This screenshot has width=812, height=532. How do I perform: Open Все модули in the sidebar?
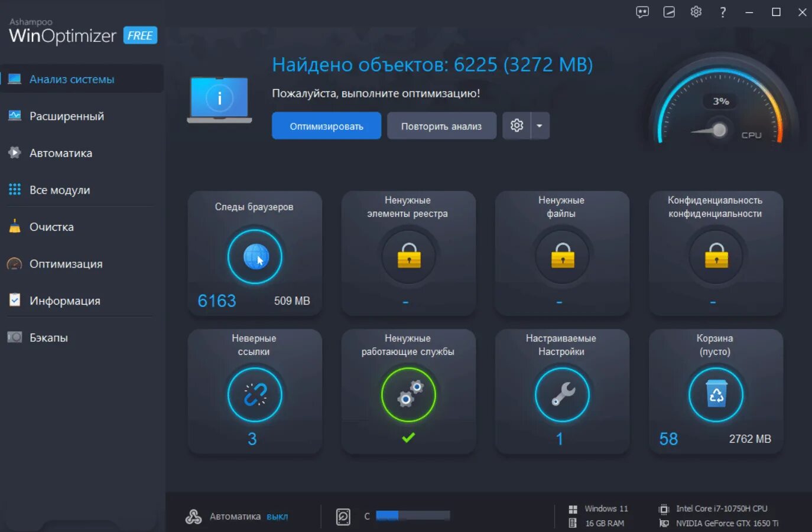click(x=82, y=190)
